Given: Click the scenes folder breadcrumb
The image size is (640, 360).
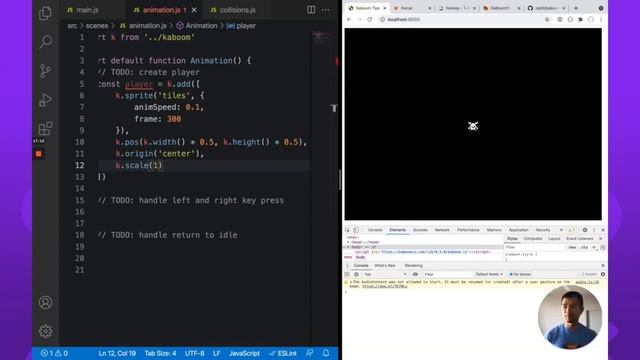Looking at the screenshot, I should [97, 26].
